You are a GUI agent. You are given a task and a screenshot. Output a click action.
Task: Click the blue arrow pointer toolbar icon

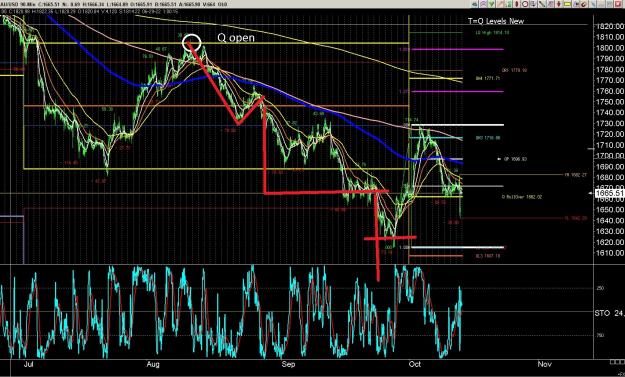coord(576,4)
